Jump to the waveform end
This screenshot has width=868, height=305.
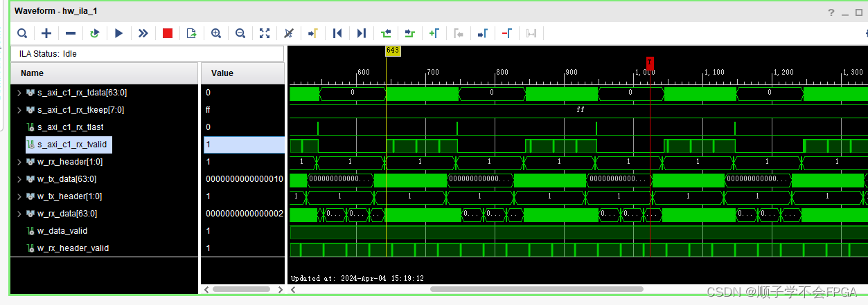[362, 33]
